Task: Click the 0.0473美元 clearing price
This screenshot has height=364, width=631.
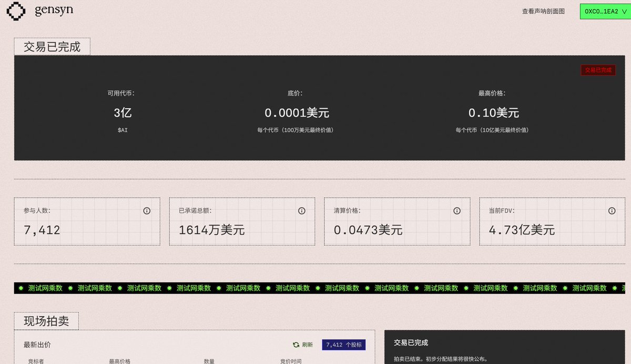Action: click(368, 230)
